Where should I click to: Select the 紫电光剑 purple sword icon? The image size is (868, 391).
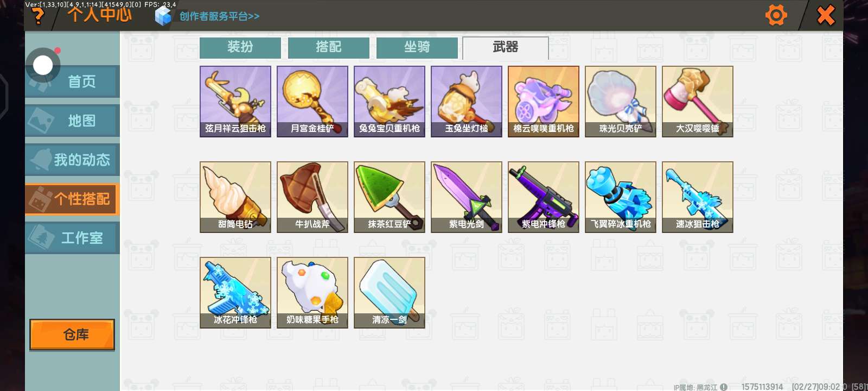pos(467,197)
